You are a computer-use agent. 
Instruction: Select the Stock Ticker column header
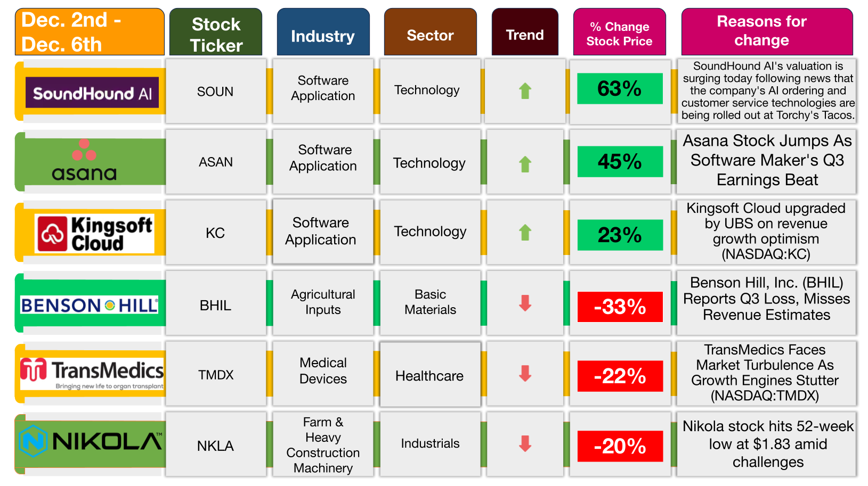[x=216, y=32]
